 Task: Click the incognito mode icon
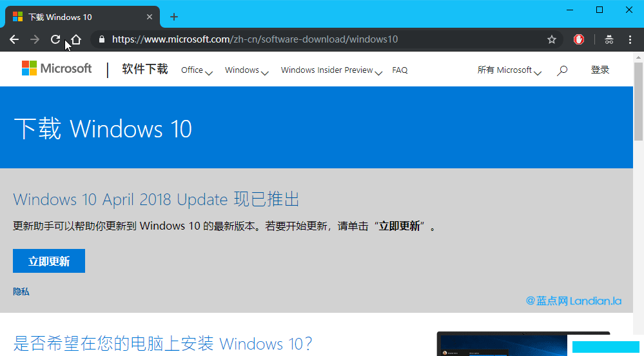pyautogui.click(x=609, y=39)
